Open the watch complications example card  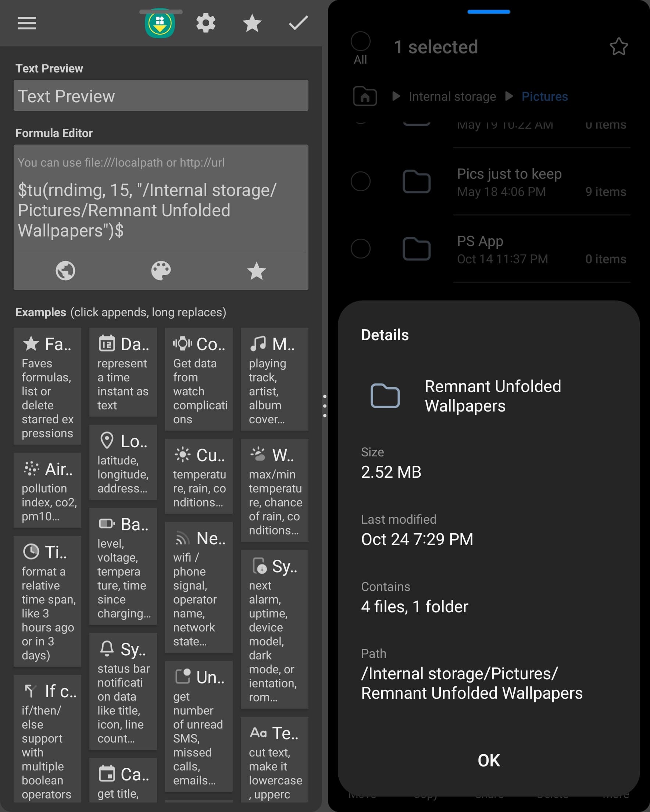click(199, 379)
